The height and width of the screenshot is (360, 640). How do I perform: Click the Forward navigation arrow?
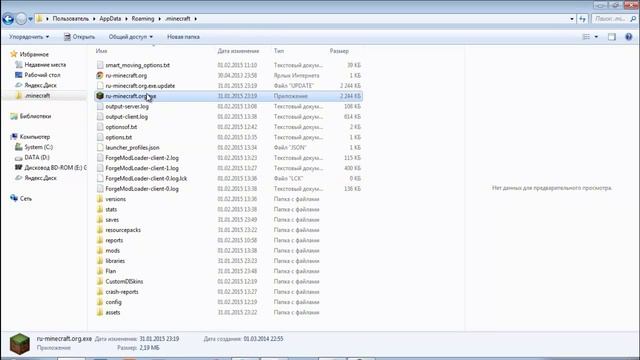[21, 19]
